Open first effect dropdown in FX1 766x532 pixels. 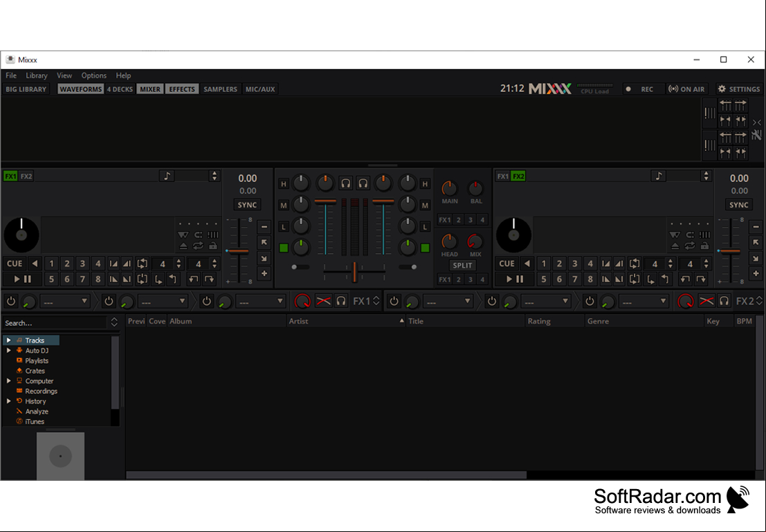click(x=65, y=302)
